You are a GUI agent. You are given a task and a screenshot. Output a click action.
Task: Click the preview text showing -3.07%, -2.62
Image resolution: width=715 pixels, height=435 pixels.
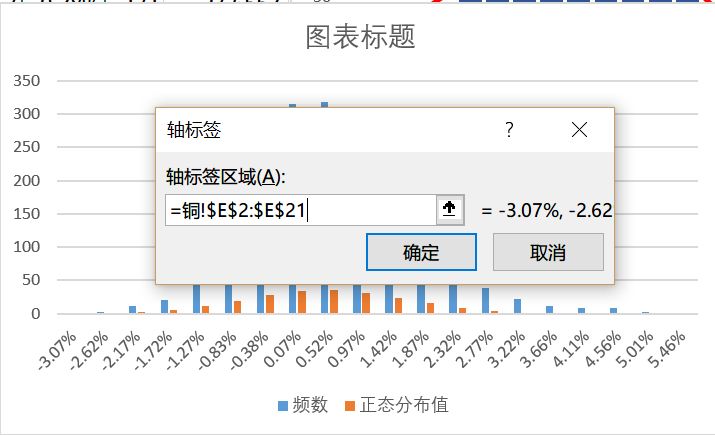tap(546, 211)
